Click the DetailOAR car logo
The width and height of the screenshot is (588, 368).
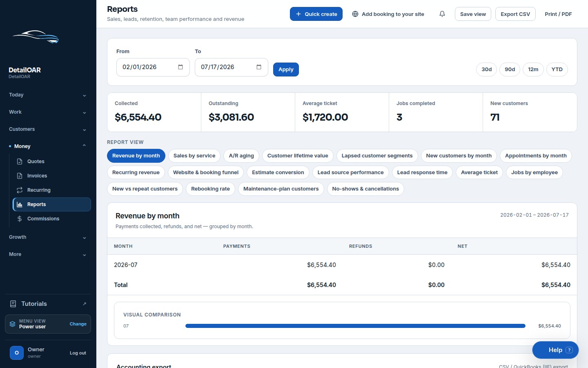click(x=36, y=37)
